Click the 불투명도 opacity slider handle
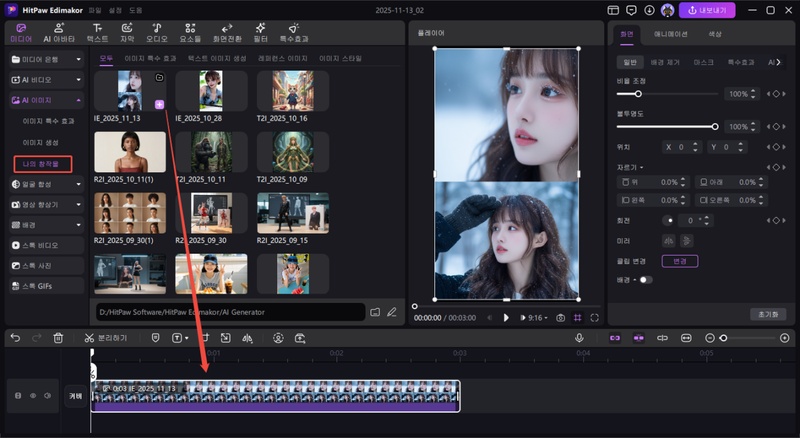 715,126
